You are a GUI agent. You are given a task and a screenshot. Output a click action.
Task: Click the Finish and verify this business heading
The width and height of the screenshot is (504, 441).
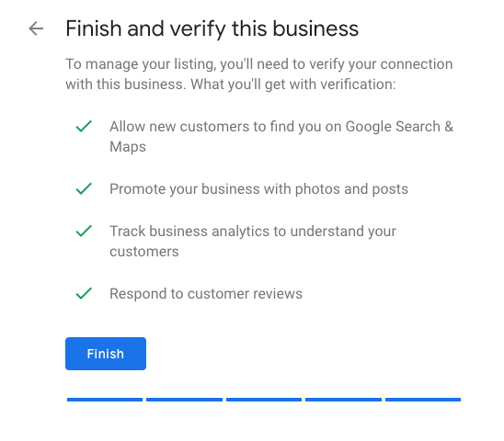(x=212, y=28)
